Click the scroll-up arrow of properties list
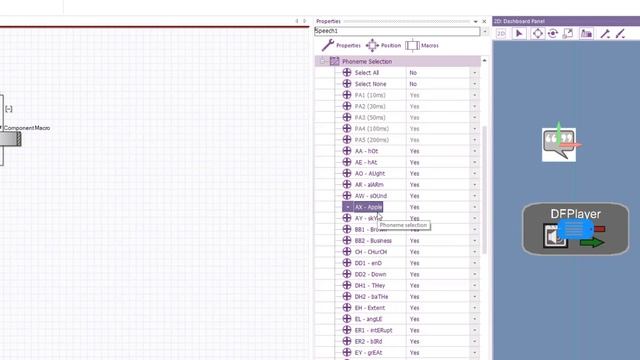Viewport: 640px width, 360px height. pyautogui.click(x=484, y=61)
